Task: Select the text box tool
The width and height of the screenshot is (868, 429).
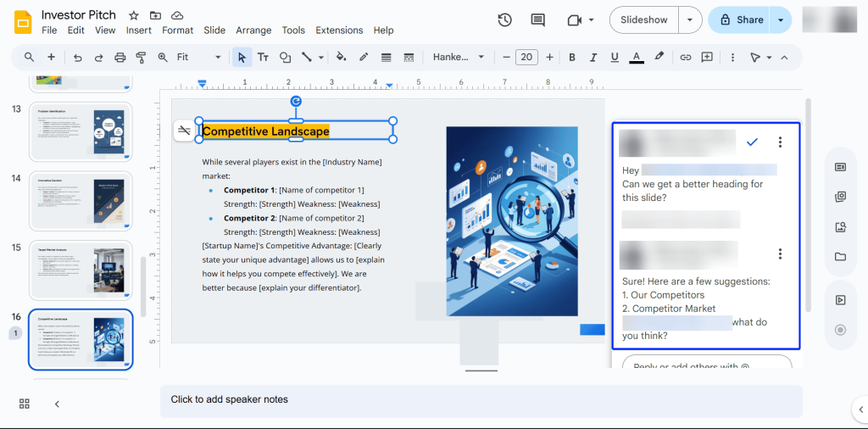Action: pyautogui.click(x=263, y=58)
